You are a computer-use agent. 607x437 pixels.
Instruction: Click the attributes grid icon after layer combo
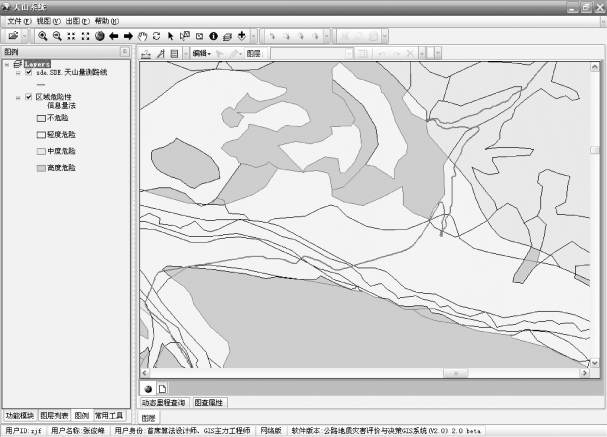362,53
